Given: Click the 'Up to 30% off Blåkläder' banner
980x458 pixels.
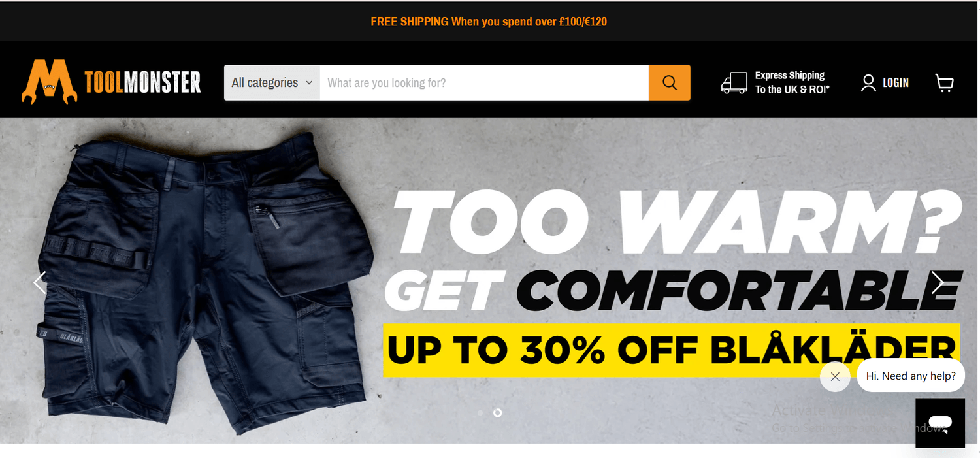Looking at the screenshot, I should [x=672, y=350].
